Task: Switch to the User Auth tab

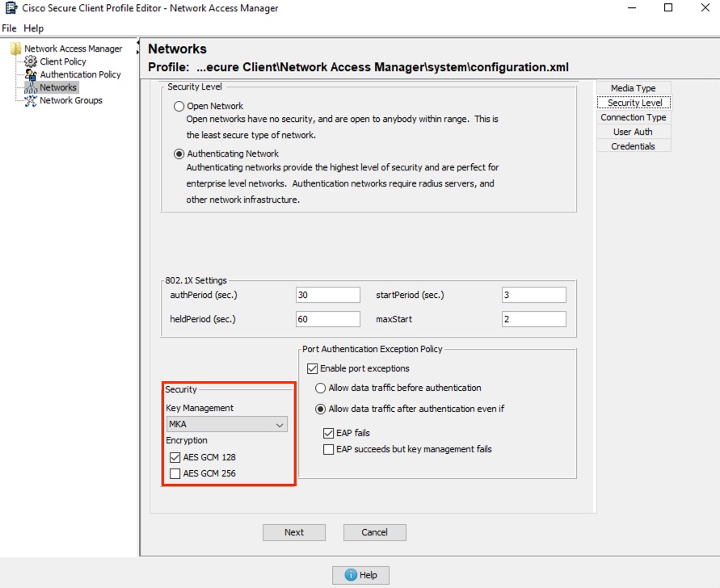Action: click(x=634, y=132)
